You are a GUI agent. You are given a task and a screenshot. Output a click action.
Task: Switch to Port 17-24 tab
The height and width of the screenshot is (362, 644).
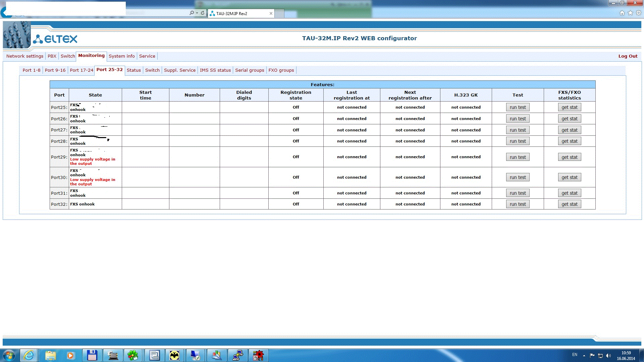click(x=82, y=70)
